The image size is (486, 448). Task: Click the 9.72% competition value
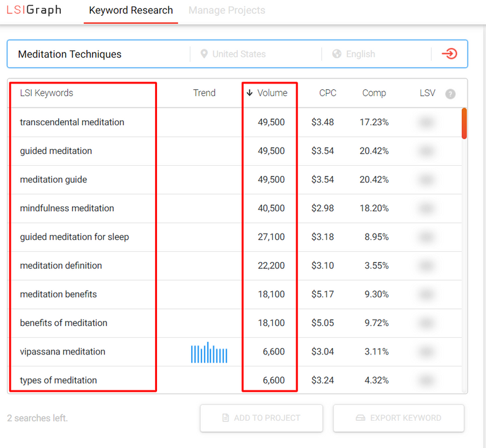377,323
